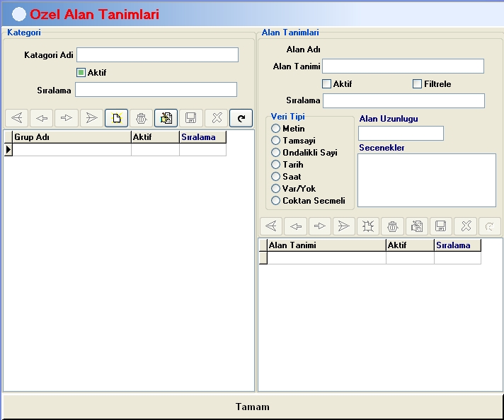Click the save diskette icon in Kategori toolbar
Image resolution: width=504 pixels, height=420 pixels.
(191, 118)
